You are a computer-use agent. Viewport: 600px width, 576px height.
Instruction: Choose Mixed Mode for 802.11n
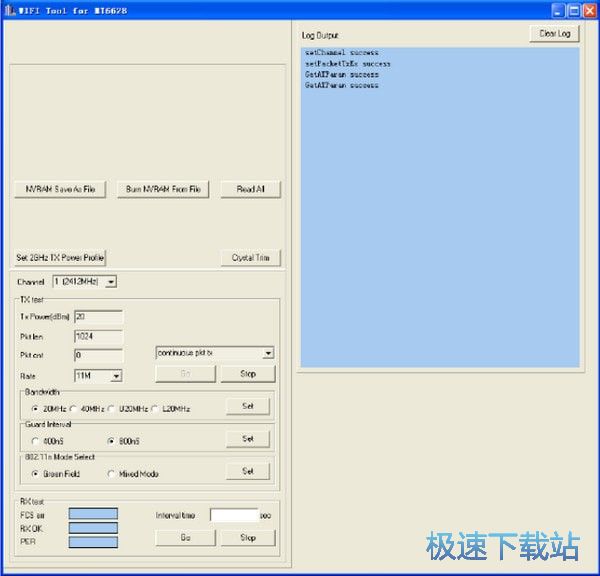point(111,474)
